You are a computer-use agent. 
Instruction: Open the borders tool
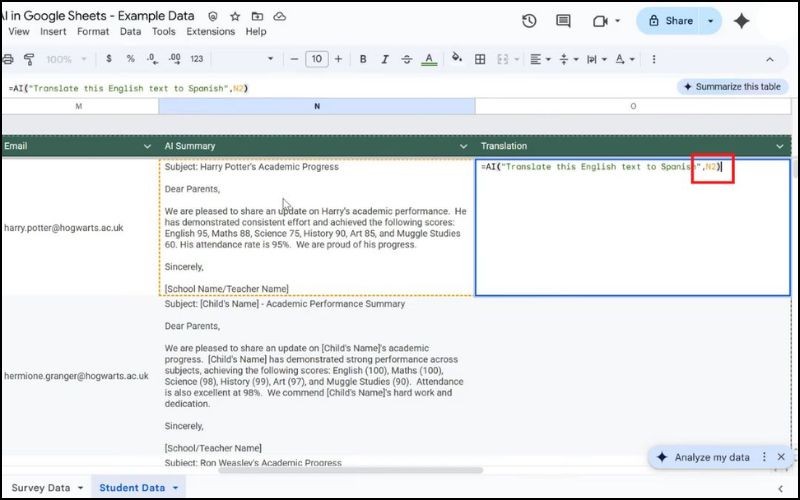tap(480, 60)
